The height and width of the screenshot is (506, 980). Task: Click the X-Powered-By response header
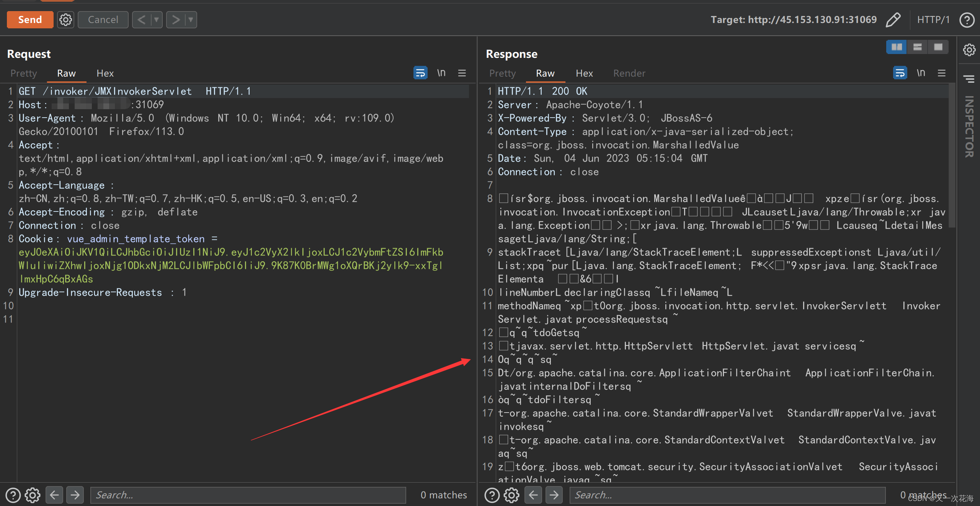pos(605,118)
